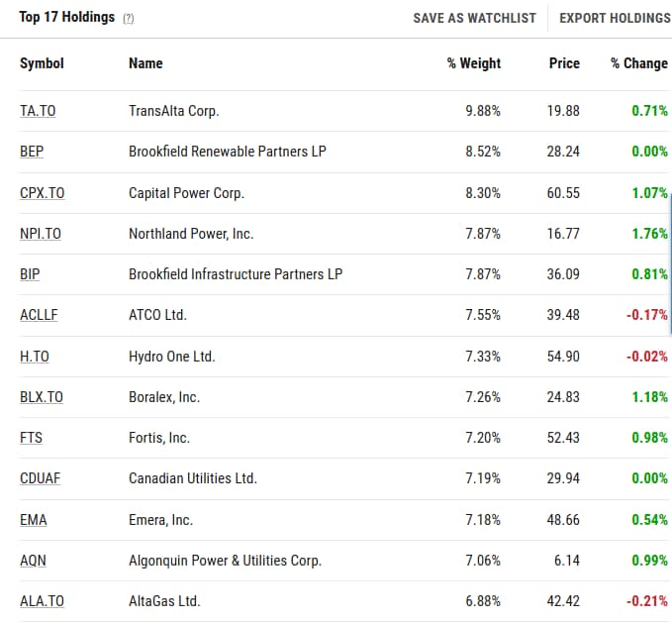Open the CDUAF symbol link

(40, 478)
